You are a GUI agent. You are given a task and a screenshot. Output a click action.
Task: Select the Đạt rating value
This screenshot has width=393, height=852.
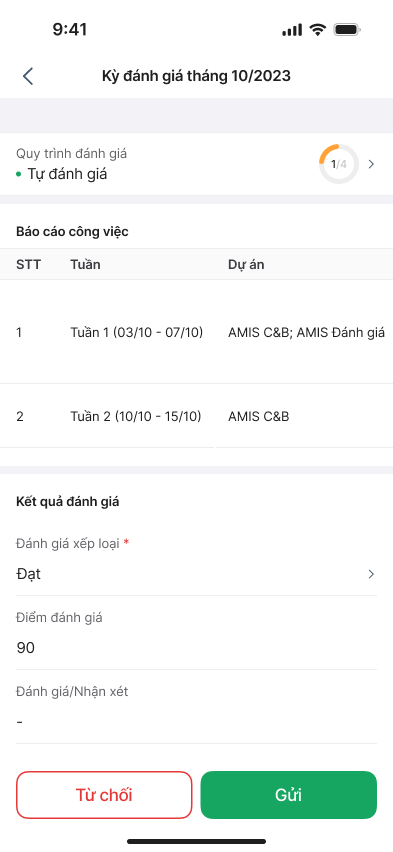point(28,574)
